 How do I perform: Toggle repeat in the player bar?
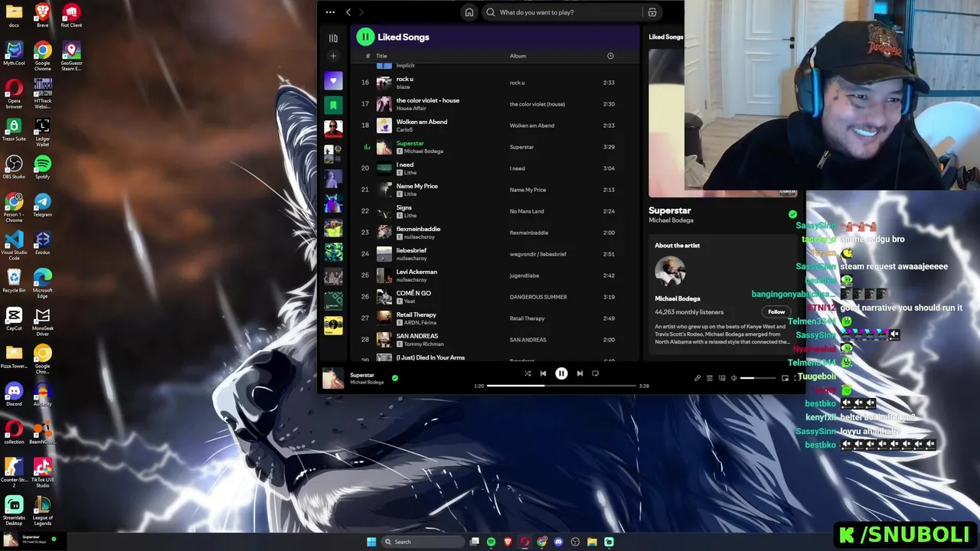click(595, 373)
